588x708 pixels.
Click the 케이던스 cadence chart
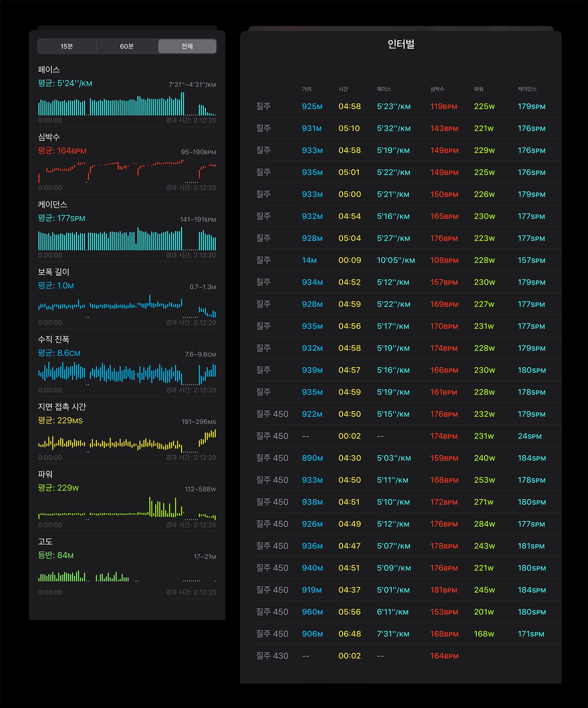127,239
